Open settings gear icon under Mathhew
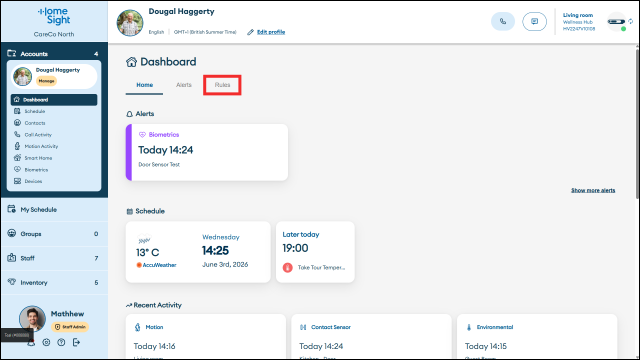Screen dimensions: 640x360 coord(46,342)
